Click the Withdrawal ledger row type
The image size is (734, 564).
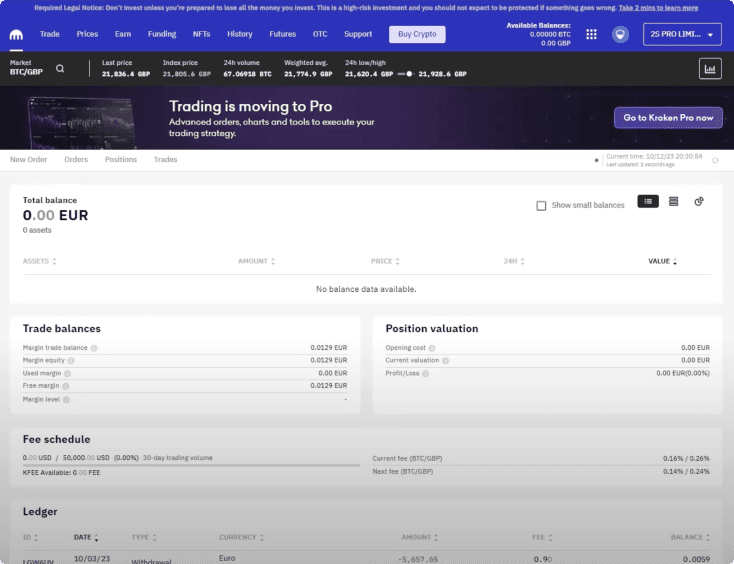(151, 561)
